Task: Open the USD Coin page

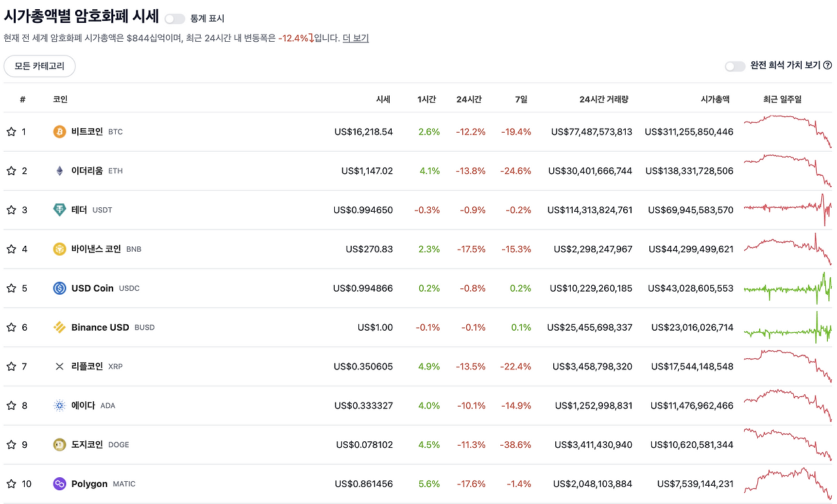Action: tap(92, 288)
